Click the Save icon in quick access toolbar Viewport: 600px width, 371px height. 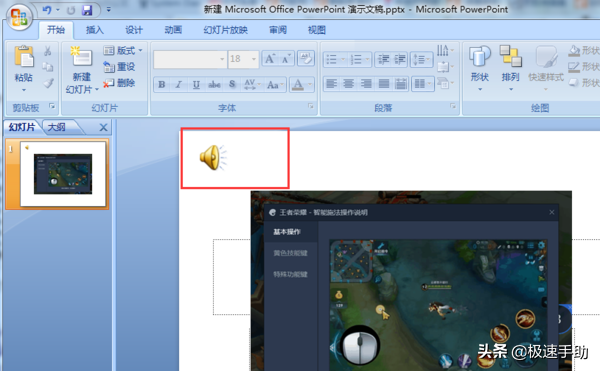coord(87,10)
